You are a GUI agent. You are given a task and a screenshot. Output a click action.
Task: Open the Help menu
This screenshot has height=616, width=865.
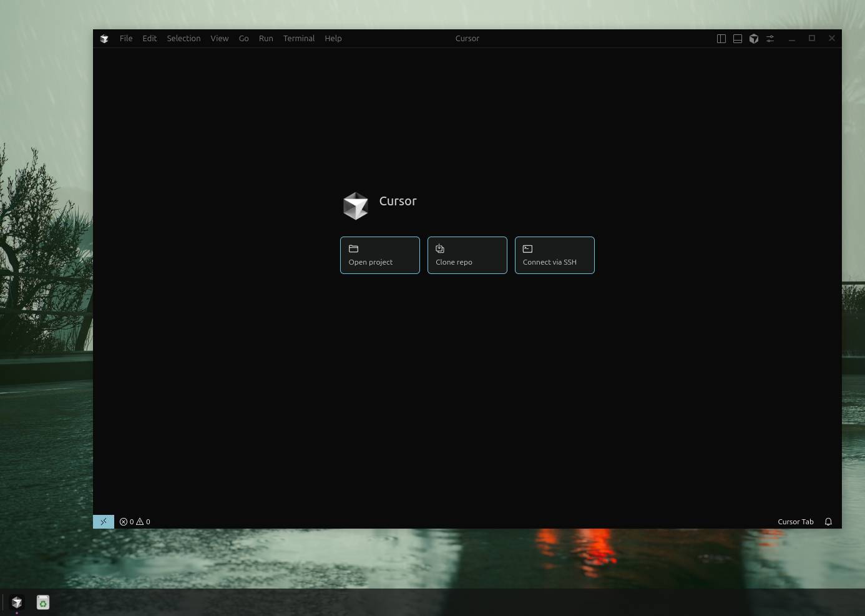333,38
